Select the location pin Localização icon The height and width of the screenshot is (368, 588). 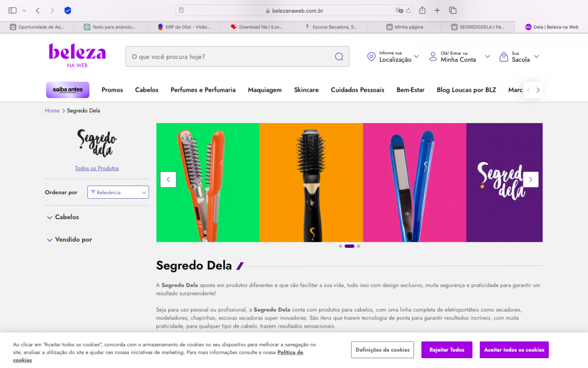point(371,56)
